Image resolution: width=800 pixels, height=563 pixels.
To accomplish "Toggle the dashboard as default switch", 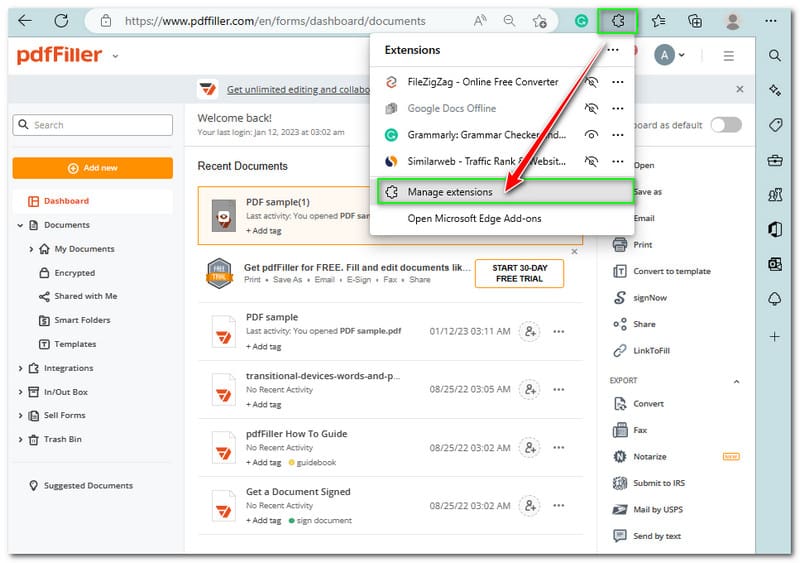I will click(x=726, y=125).
